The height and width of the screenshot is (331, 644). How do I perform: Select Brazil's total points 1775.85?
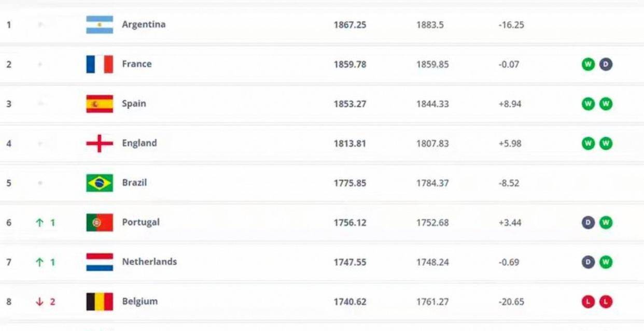tap(349, 183)
